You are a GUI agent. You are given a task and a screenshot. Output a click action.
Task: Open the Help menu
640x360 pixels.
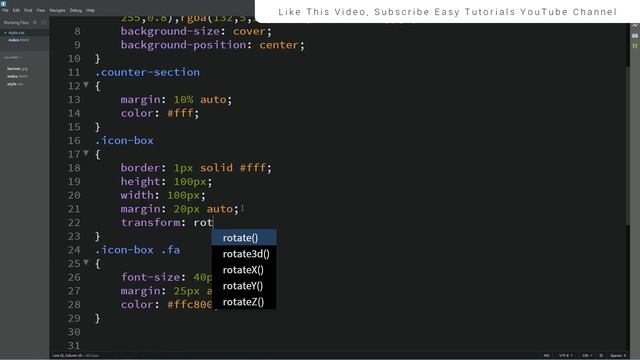pos(90,10)
